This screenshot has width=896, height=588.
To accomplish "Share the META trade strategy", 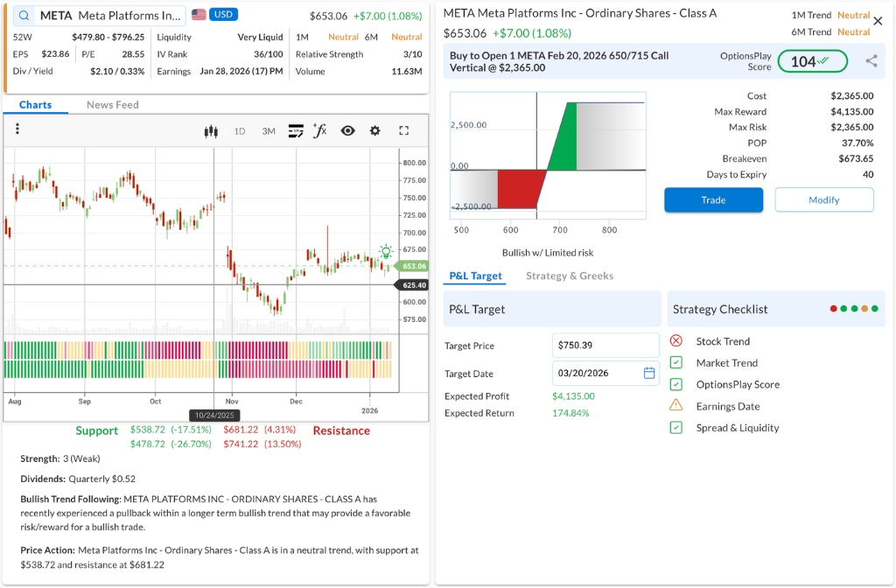I will 871,61.
